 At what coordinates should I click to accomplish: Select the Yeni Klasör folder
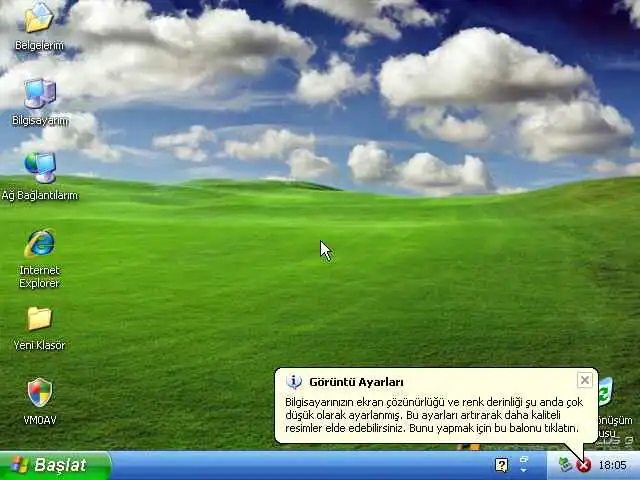(x=40, y=318)
